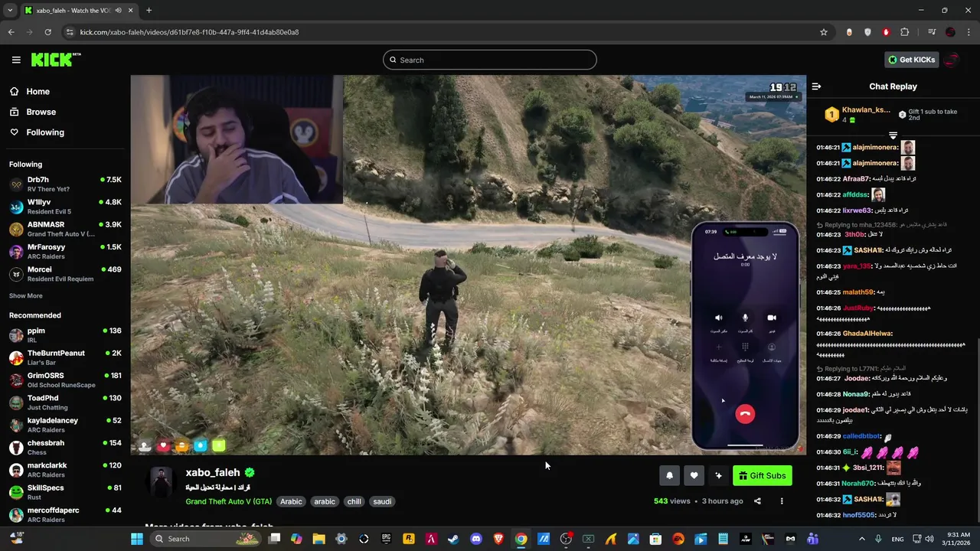
Task: Expand the leaderboard chevron under Khawlan_ks
Action: [x=893, y=135]
